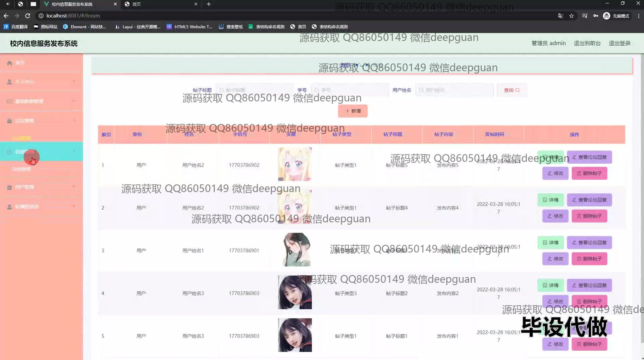Switch to the second browser tab 首页
The image size is (644, 360).
[160, 4]
